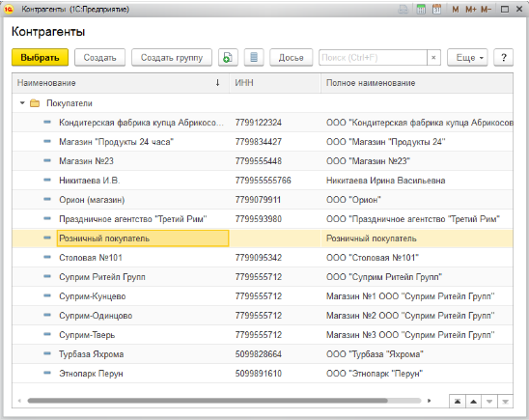Click the list report icon in toolbar

click(x=254, y=57)
